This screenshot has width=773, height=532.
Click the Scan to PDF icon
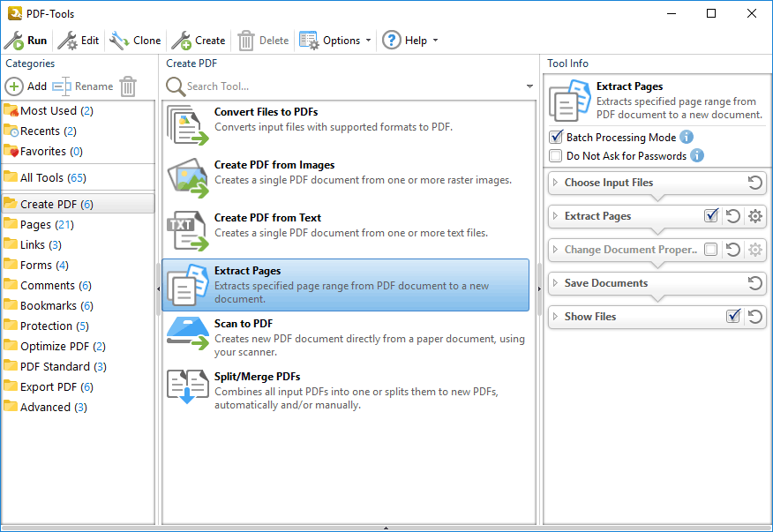click(x=187, y=333)
